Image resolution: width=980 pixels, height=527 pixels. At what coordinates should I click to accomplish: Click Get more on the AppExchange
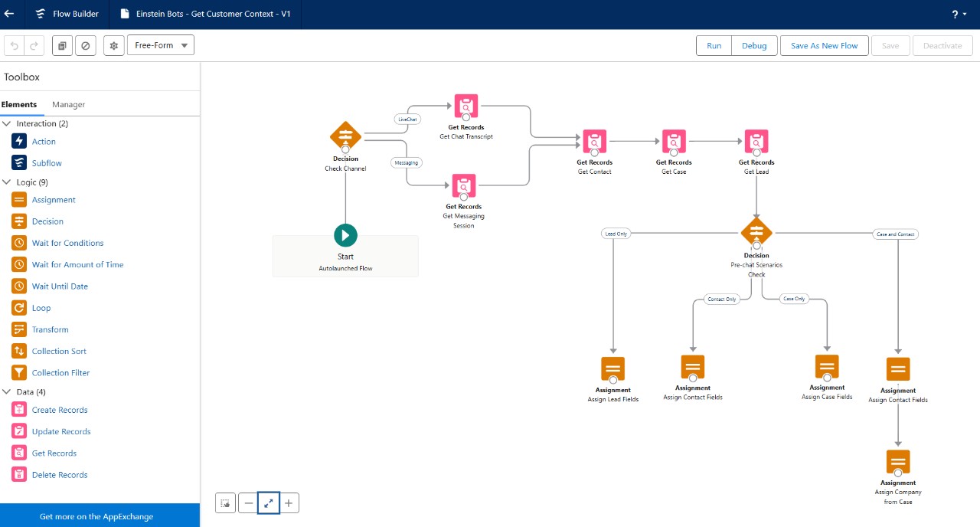pyautogui.click(x=100, y=516)
